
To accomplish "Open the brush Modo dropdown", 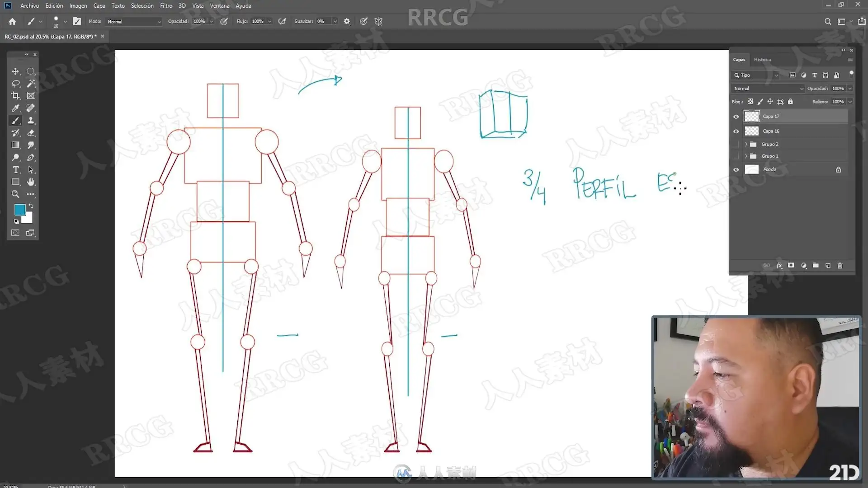I will click(x=133, y=21).
